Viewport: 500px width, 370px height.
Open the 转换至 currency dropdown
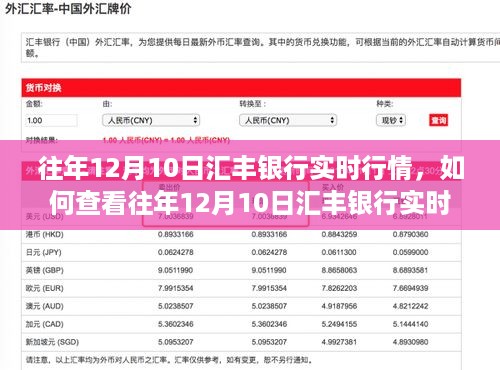click(x=288, y=120)
